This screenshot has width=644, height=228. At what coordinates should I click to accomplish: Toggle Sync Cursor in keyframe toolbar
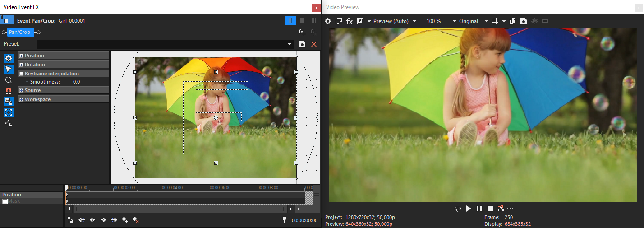coord(70,220)
